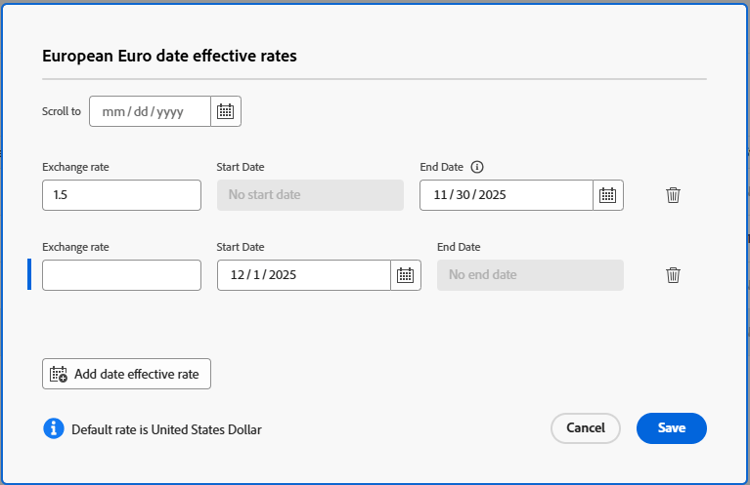Click the empty Exchange rate field

(121, 275)
